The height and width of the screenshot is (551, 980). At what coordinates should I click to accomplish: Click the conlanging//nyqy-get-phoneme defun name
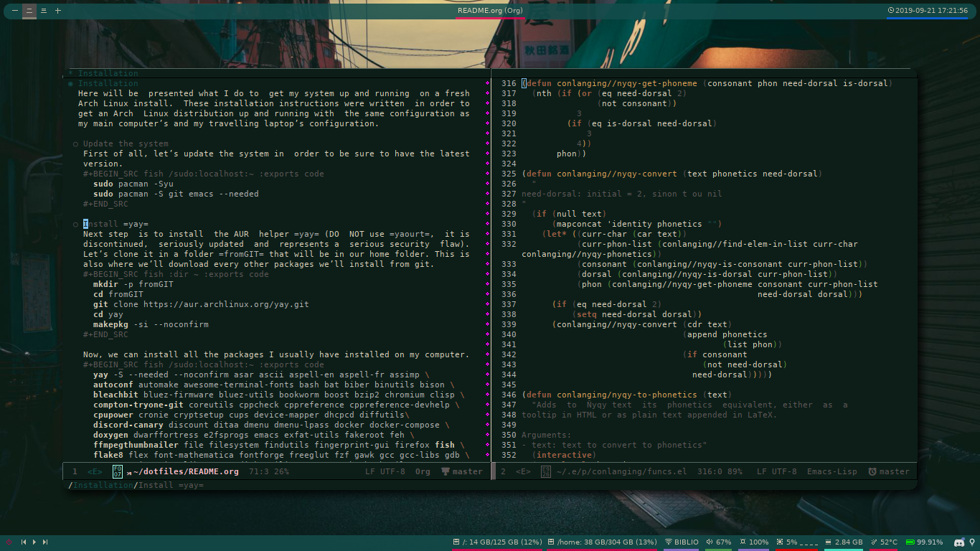[x=628, y=83]
